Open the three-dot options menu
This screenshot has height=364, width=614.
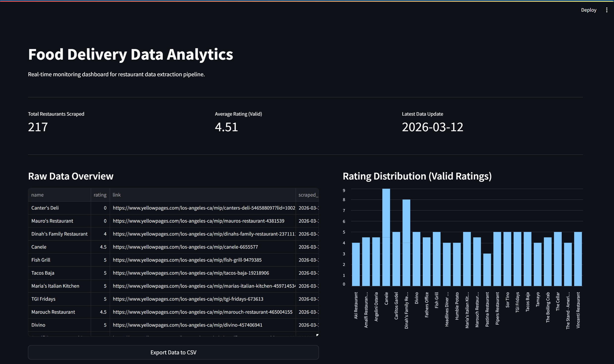(606, 10)
